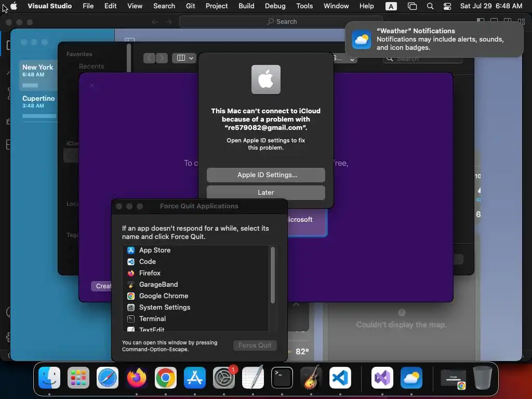Open purple Visual Studio icon in Dock

pyautogui.click(x=382, y=378)
